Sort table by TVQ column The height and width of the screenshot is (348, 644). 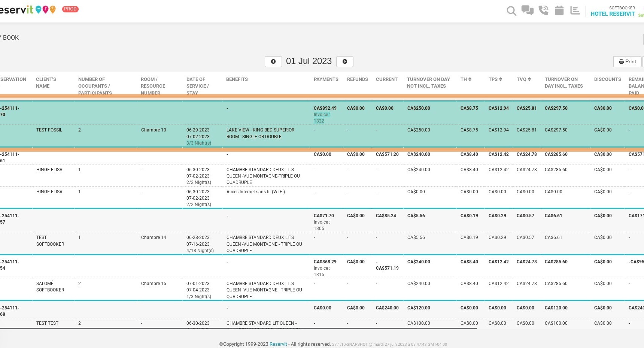pos(523,79)
